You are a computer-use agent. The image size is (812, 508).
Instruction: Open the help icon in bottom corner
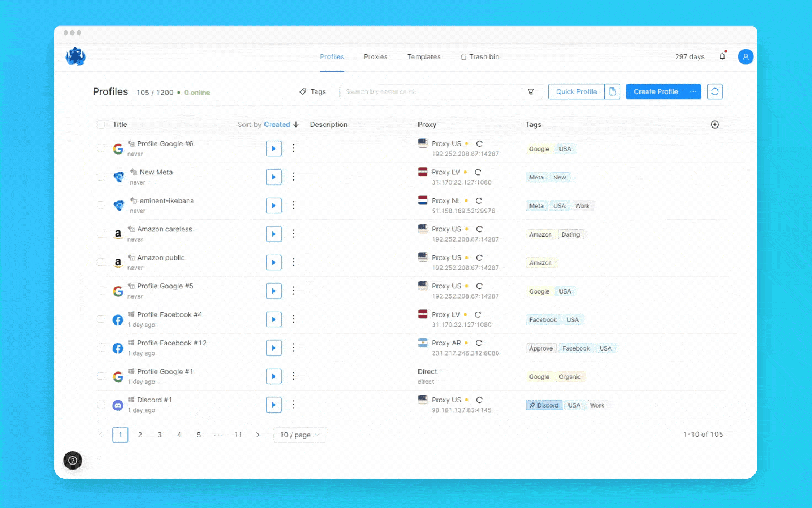tap(73, 461)
